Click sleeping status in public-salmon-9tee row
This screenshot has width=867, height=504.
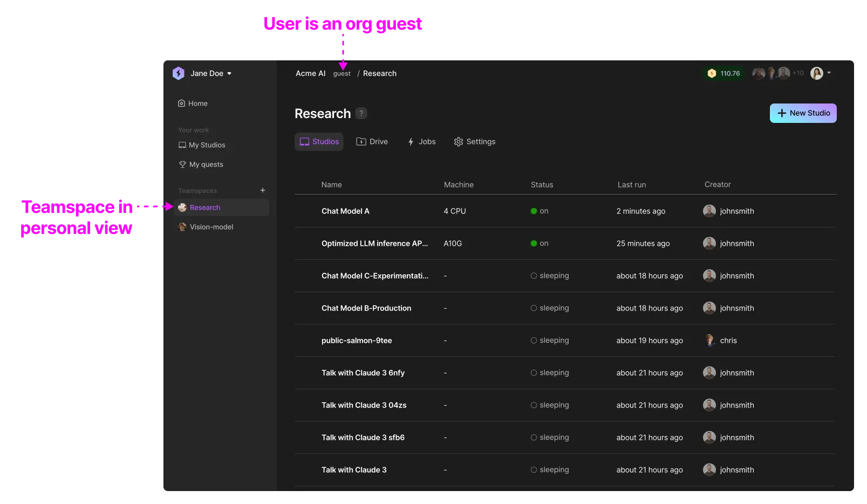click(550, 341)
